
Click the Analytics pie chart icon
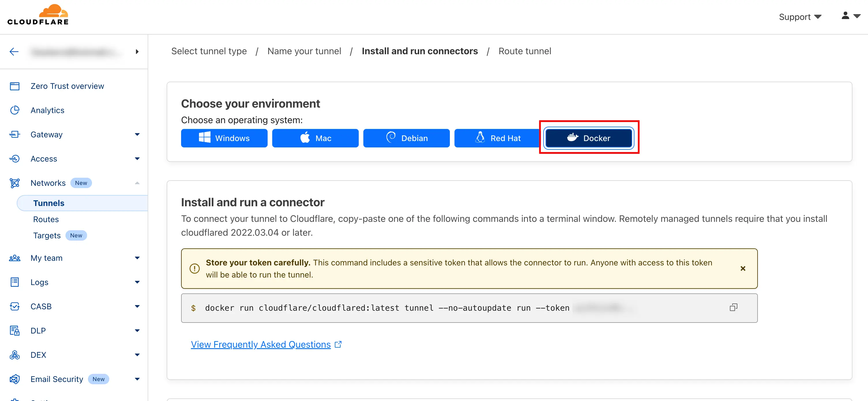pyautogui.click(x=14, y=110)
